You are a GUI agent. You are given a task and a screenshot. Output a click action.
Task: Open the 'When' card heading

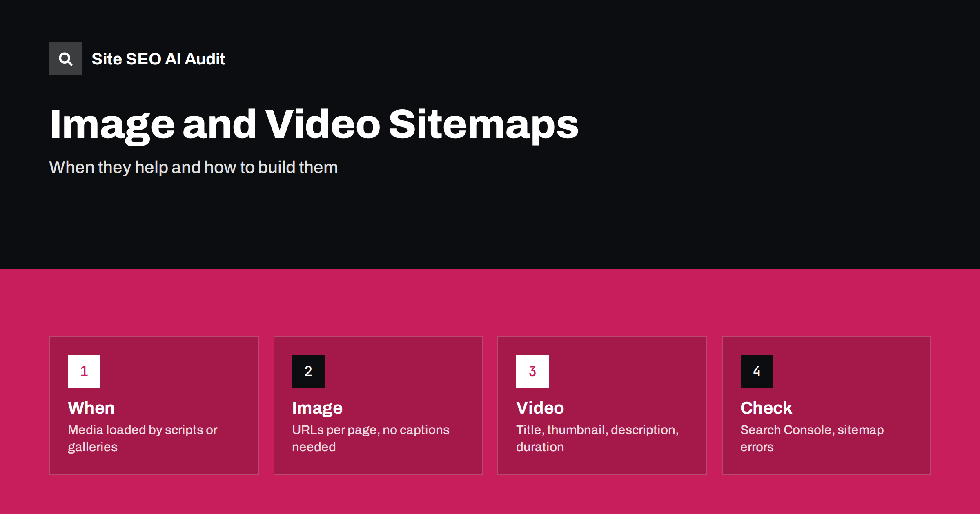(x=91, y=408)
